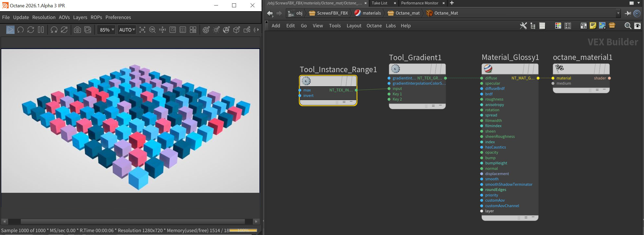
Task: Click the back navigation arrow
Action: (x=270, y=13)
